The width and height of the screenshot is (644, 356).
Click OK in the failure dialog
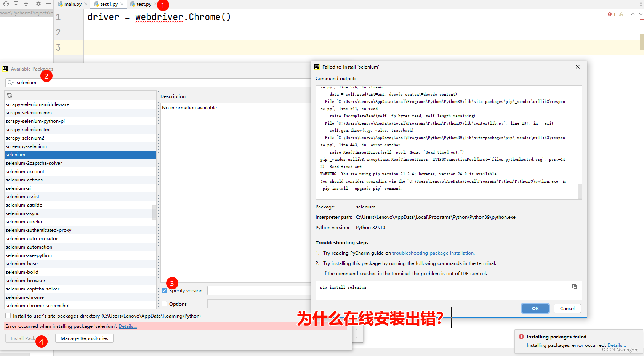click(x=535, y=308)
